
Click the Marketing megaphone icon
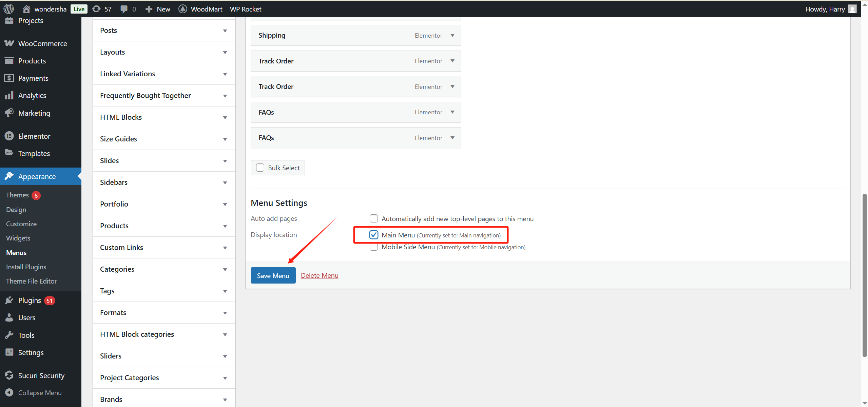pos(9,113)
